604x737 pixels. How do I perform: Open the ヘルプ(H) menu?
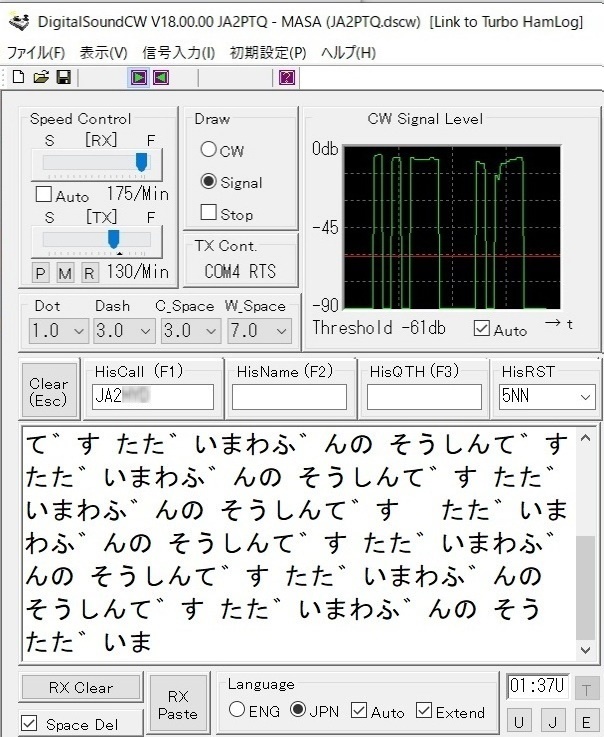pyautogui.click(x=348, y=53)
